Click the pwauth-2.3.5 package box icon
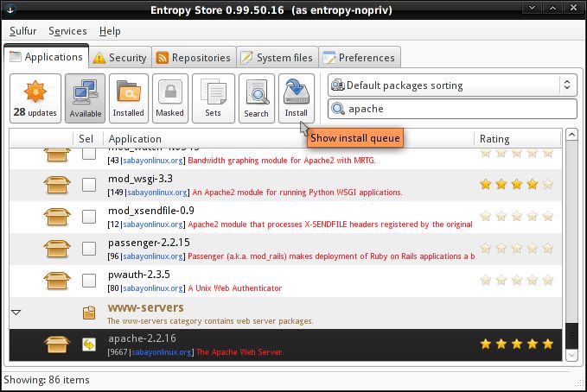 57,281
